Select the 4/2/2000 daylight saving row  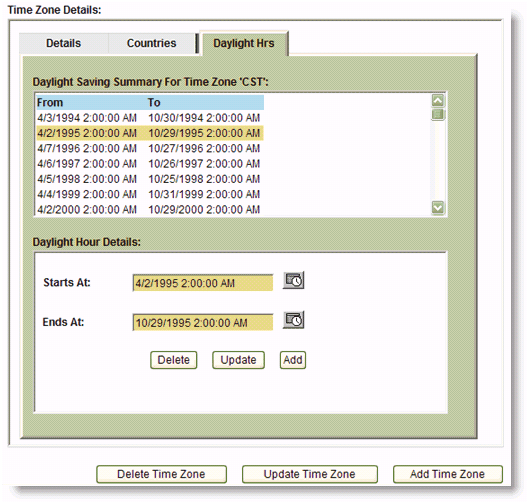pos(150,209)
